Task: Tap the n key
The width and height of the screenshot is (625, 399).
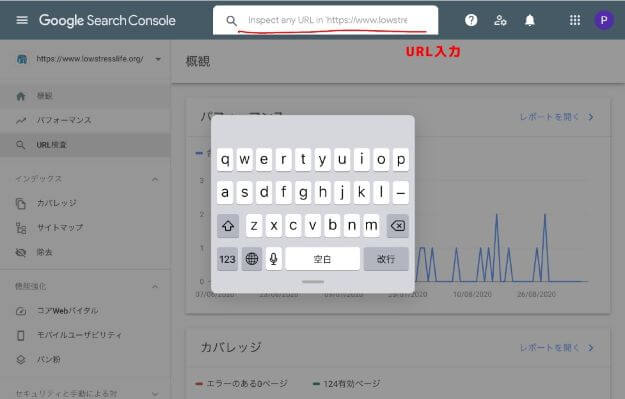Action: pos(352,226)
